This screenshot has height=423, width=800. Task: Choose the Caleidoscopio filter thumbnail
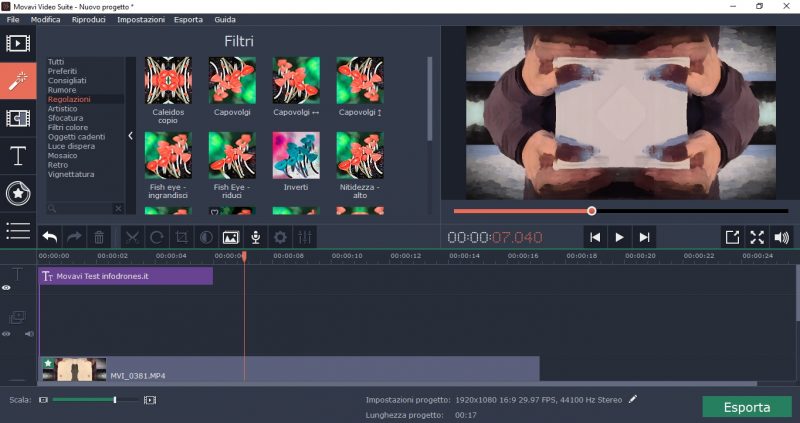(x=168, y=81)
